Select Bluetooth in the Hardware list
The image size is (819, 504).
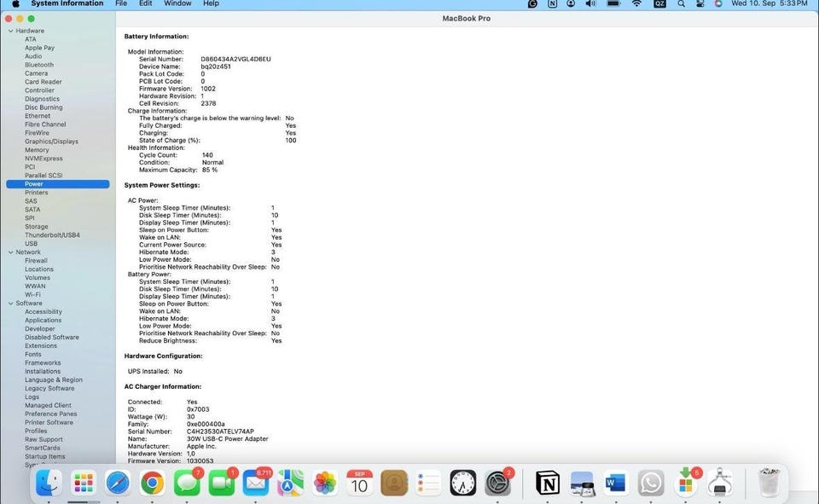[x=39, y=65]
